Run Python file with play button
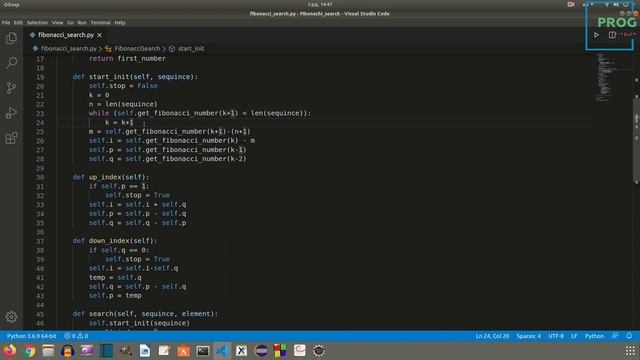 pyautogui.click(x=596, y=35)
